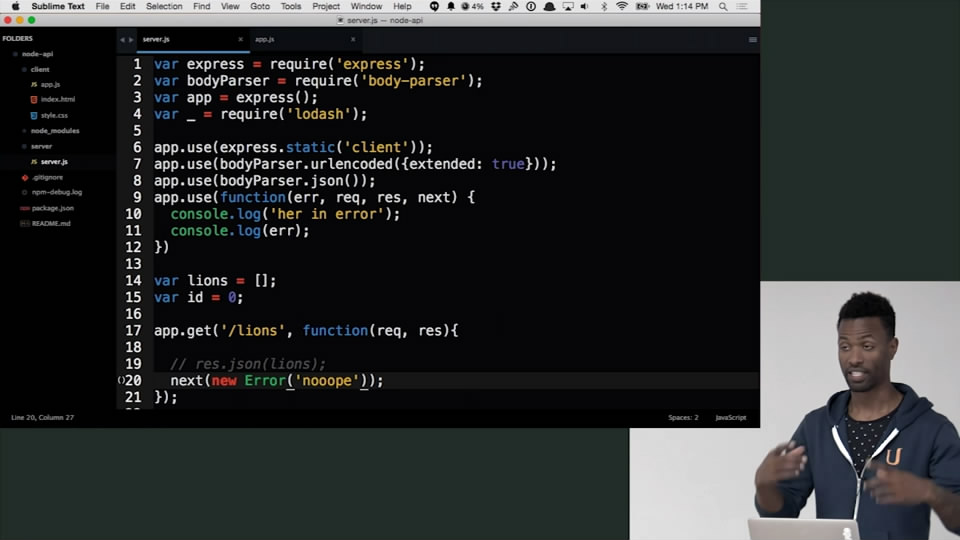Click the commented res.json(lions) line

[x=248, y=364]
